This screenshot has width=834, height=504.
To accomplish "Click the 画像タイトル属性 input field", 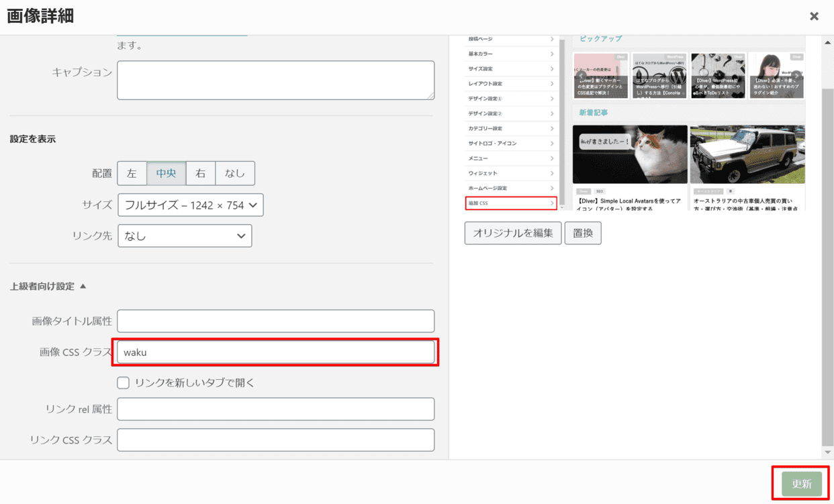I will (275, 321).
